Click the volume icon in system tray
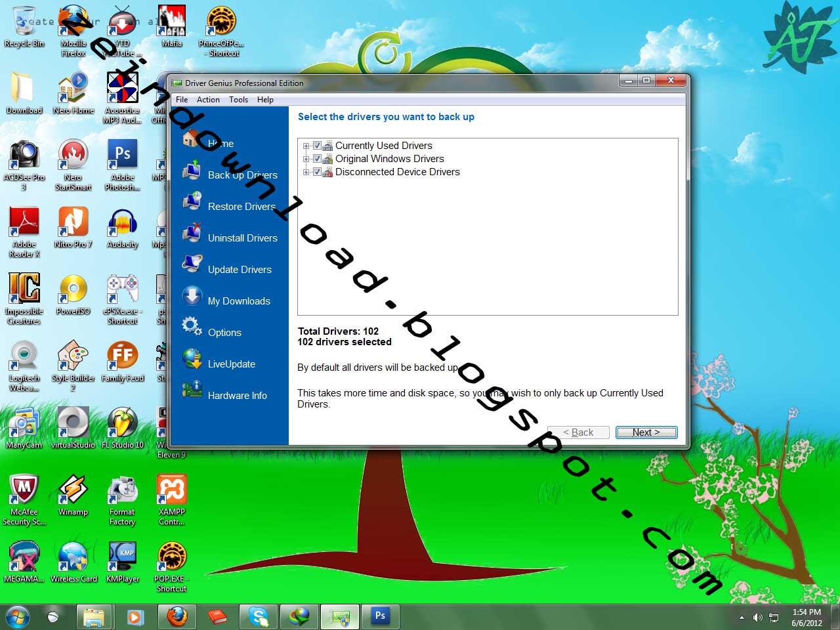Image resolution: width=840 pixels, height=630 pixels. coord(758,618)
